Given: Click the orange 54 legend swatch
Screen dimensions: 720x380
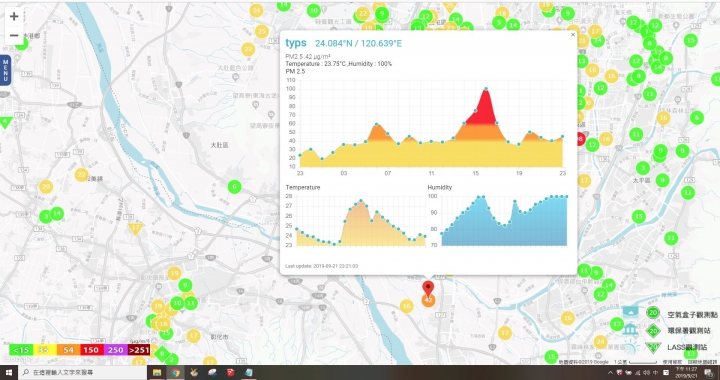Looking at the screenshot, I should [68, 350].
